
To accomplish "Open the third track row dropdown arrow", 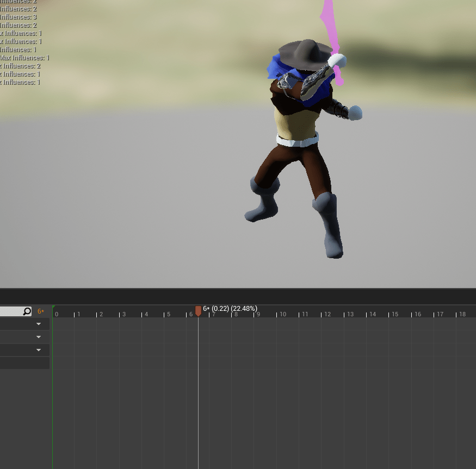I will [39, 350].
